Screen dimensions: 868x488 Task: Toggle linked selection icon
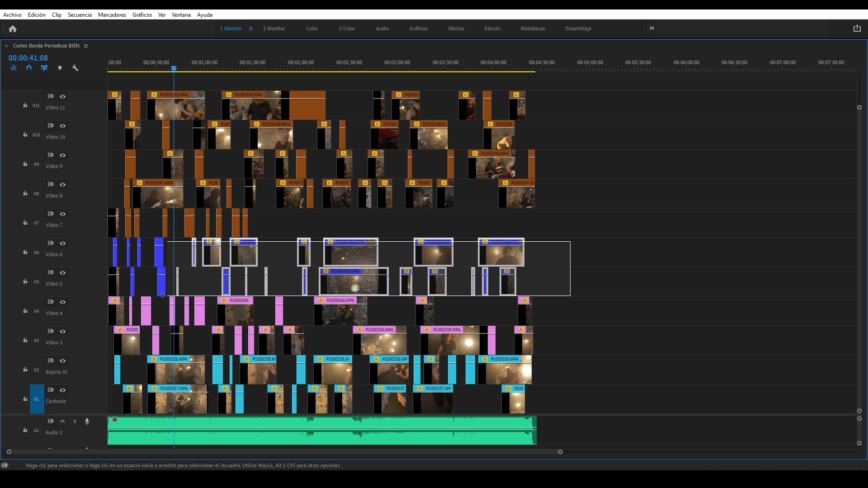point(44,68)
